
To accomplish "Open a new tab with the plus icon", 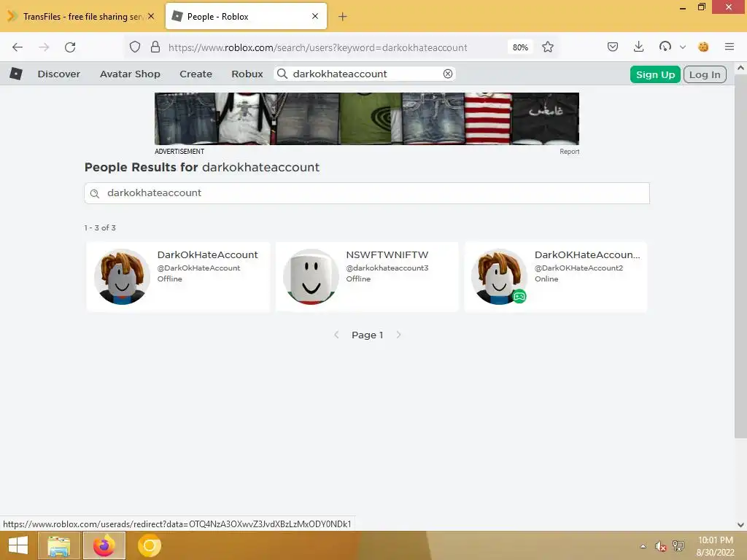I will [x=343, y=17].
